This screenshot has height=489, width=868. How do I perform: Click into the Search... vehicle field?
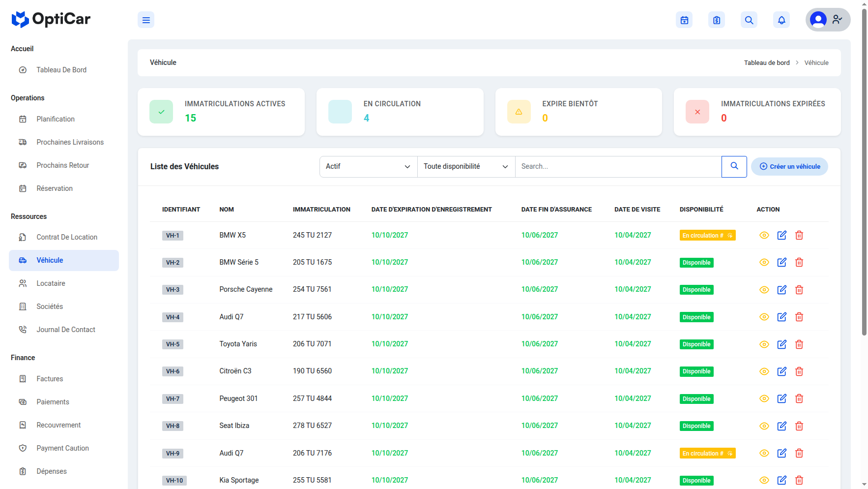(618, 167)
